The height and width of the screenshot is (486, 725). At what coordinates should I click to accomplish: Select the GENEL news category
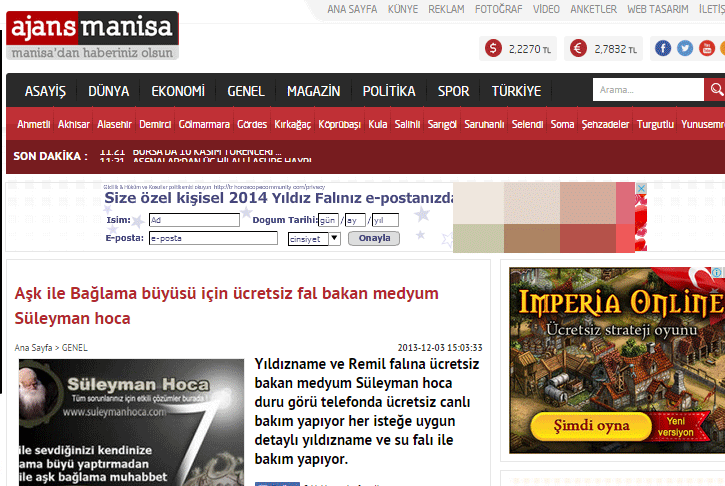[246, 91]
